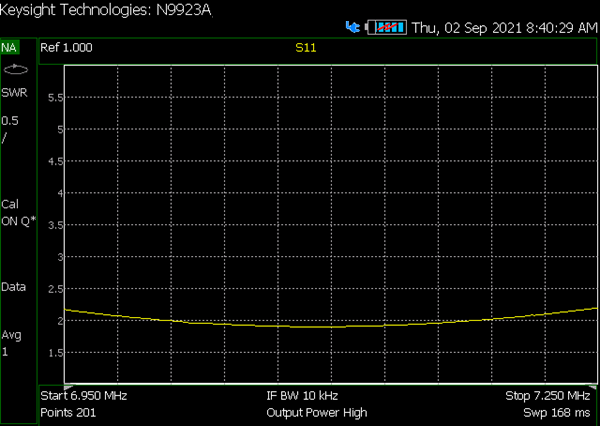Click the stop-frequency triangle marker at the graph's bottom-right corner
600x426 pixels.
click(593, 387)
